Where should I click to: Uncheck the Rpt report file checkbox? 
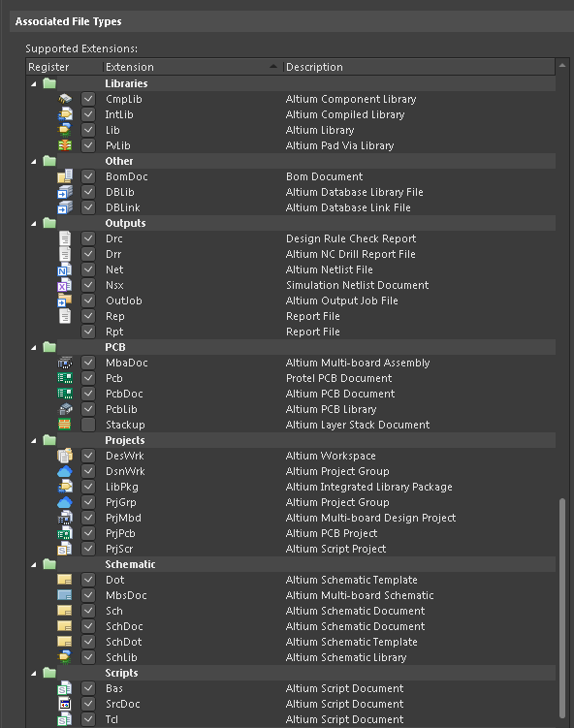(x=88, y=332)
